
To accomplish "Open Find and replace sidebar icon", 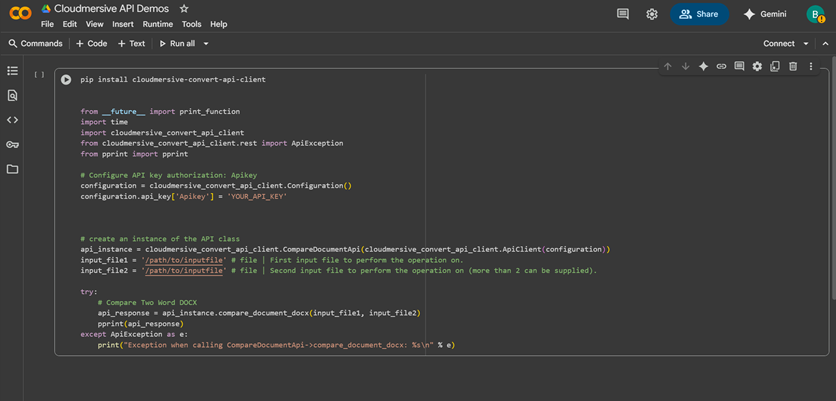I will (12, 95).
